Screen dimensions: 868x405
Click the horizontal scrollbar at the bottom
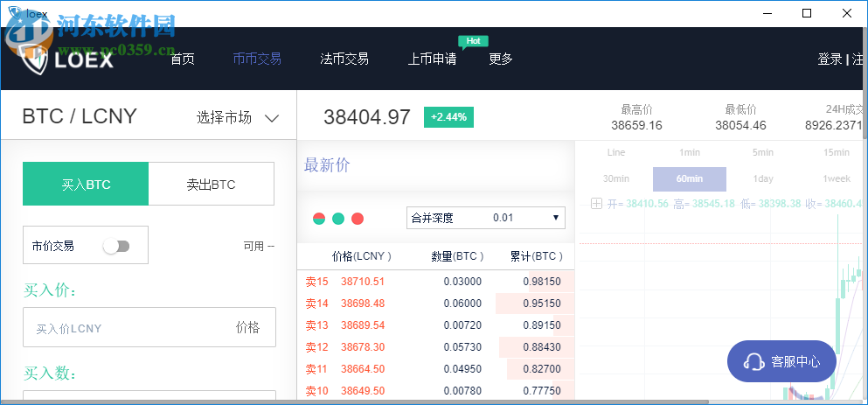coord(354,402)
